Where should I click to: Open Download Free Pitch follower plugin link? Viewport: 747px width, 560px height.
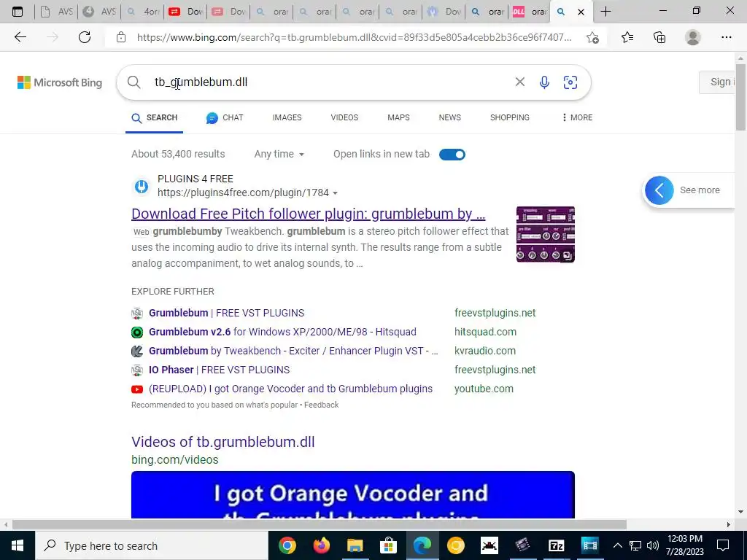309,214
